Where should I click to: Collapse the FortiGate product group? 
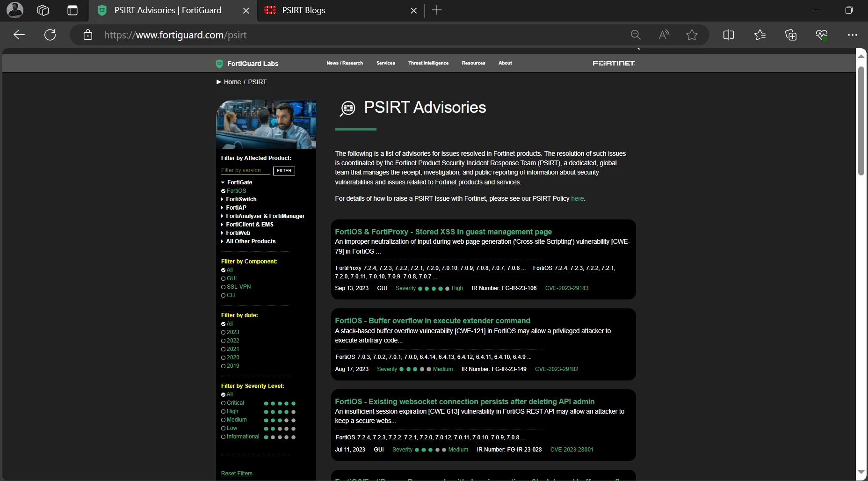click(x=237, y=182)
